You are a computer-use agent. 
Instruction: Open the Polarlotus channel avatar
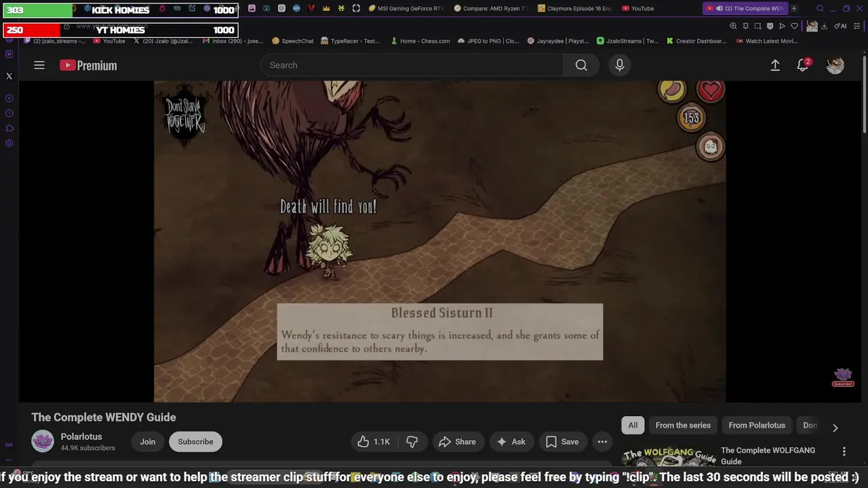click(43, 441)
